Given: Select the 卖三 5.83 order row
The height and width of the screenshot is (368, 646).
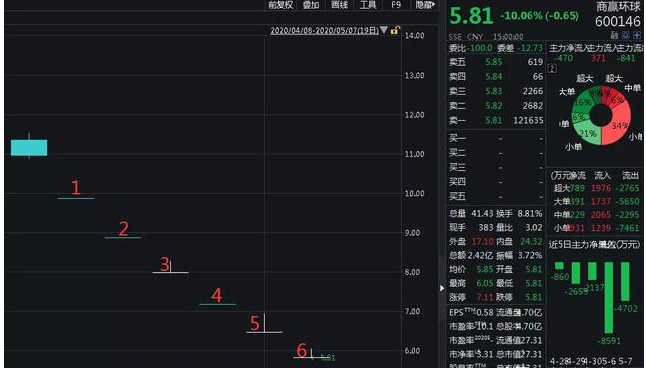Looking at the screenshot, I should 496,91.
